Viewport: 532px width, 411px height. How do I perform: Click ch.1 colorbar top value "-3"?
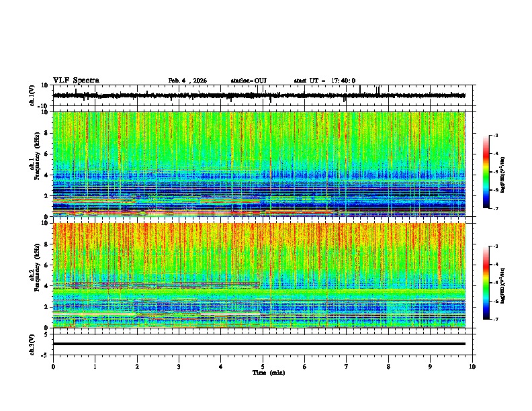(x=496, y=135)
